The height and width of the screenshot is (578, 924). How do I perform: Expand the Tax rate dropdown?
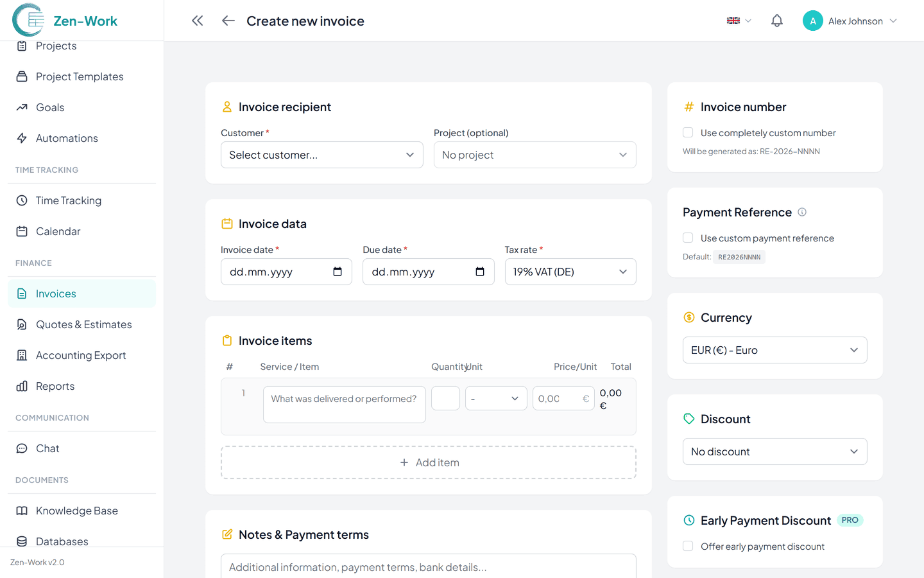tap(570, 272)
